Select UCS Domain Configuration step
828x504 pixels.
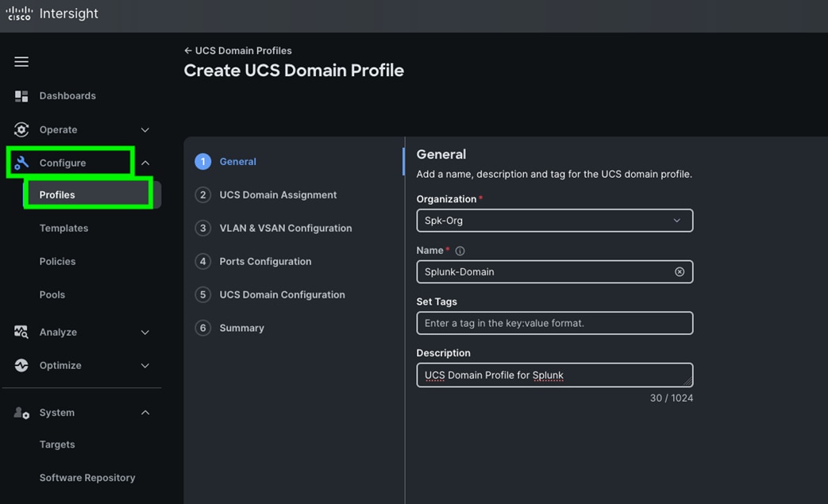282,294
